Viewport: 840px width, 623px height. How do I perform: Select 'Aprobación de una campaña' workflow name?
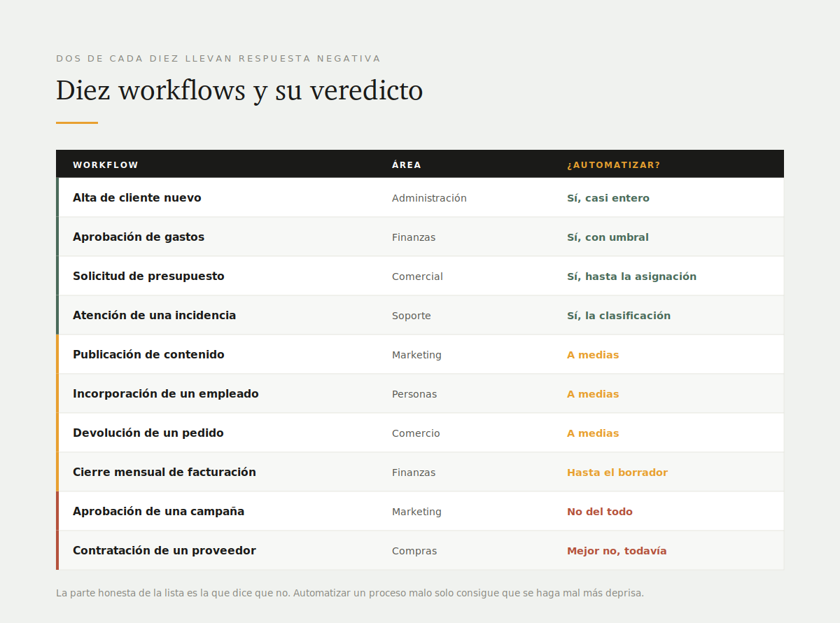[x=159, y=512]
